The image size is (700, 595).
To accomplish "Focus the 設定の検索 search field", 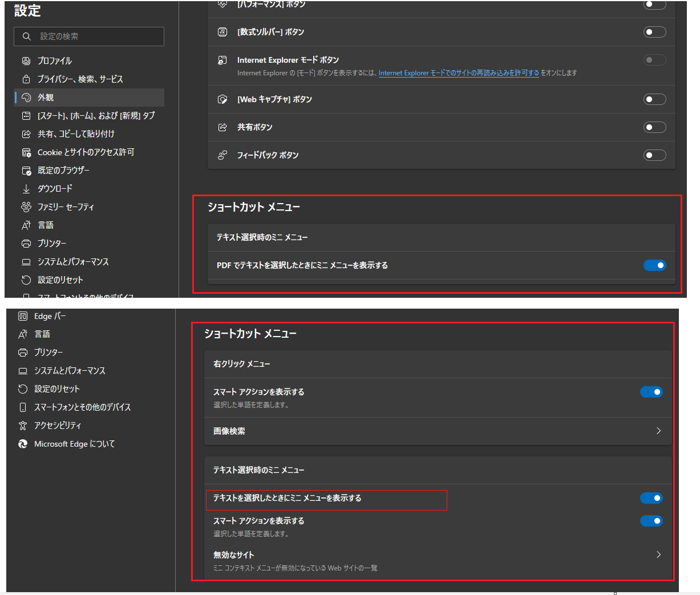I will coord(89,37).
